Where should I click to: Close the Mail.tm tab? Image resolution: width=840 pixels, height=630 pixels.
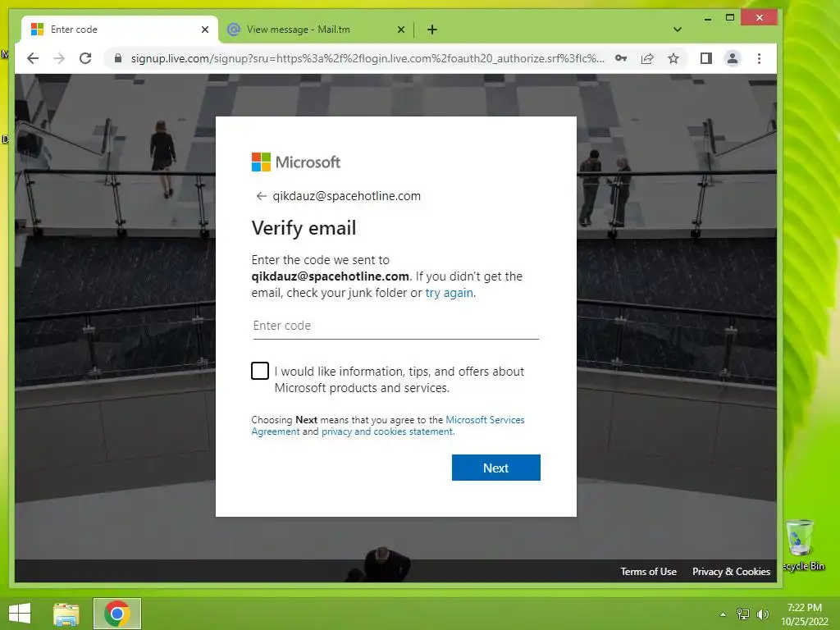coord(400,30)
